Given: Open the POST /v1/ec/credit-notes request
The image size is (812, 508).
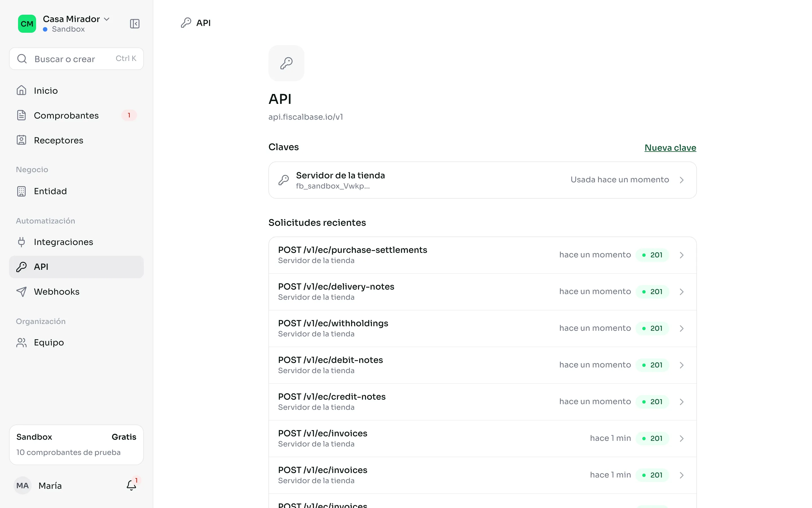Looking at the screenshot, I should coord(482,402).
